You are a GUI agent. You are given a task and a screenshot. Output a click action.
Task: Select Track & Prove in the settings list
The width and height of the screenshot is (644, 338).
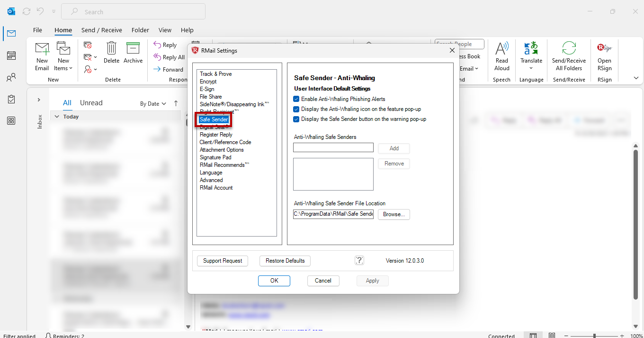point(215,74)
